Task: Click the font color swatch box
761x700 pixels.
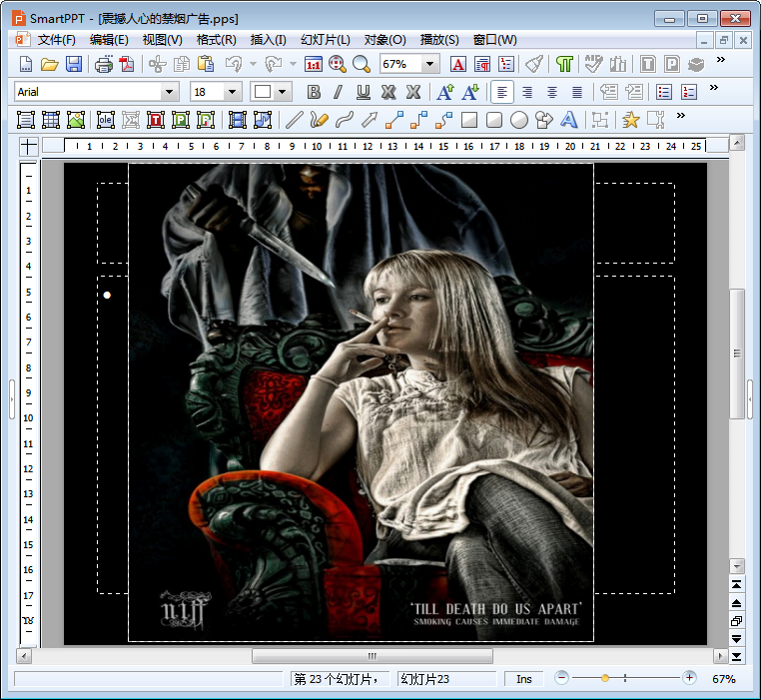Action: pos(263,92)
